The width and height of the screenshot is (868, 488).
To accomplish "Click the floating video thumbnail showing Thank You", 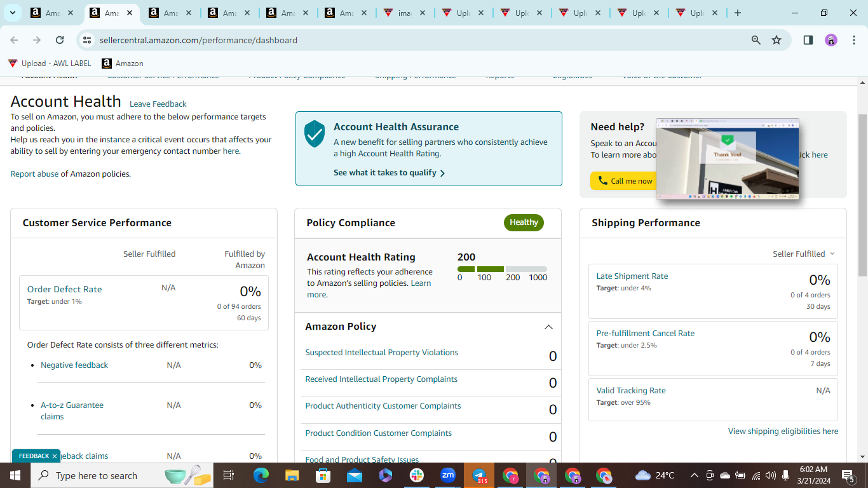I will point(727,158).
